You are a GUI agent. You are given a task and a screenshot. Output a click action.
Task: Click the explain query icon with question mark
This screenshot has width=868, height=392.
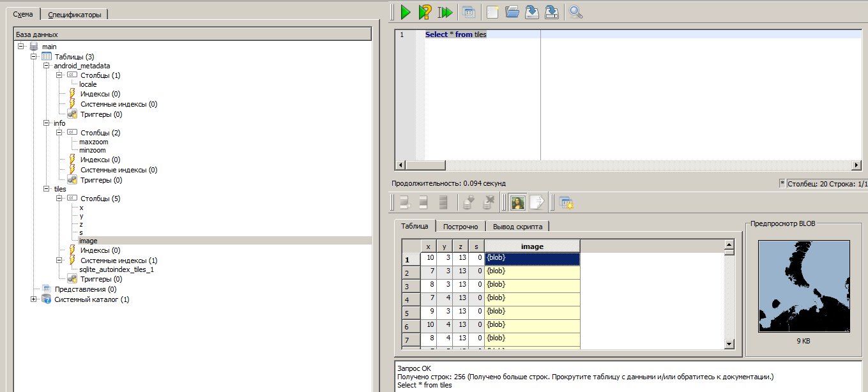tap(425, 12)
